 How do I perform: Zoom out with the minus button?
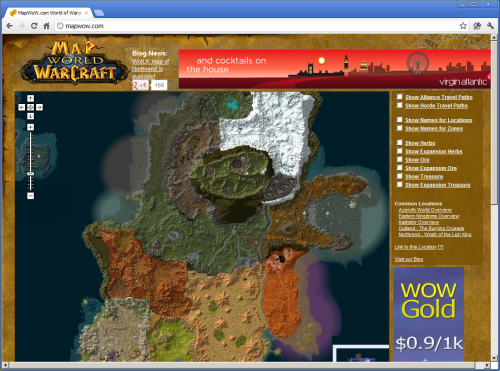[x=30, y=196]
